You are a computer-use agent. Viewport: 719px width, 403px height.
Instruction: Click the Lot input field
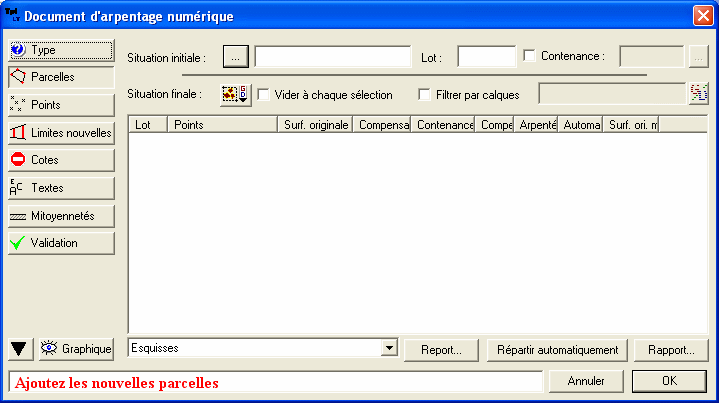point(486,57)
